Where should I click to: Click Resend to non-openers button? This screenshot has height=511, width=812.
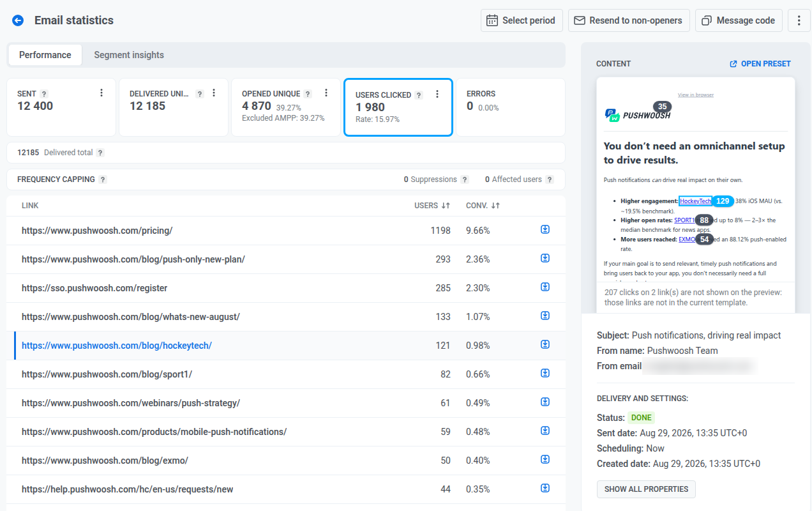tap(629, 20)
